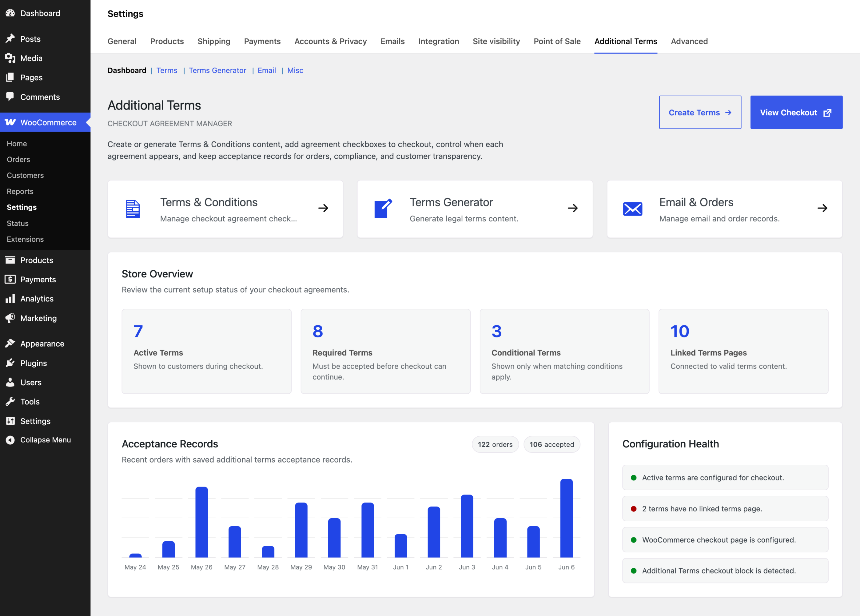This screenshot has width=860, height=616.
Task: Click the Collapse Menu arrow icon
Action: tap(10, 440)
